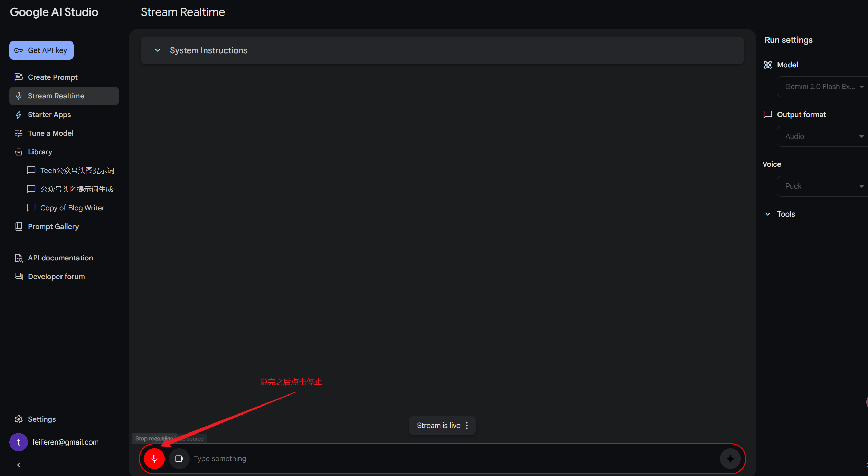Open Starter Apps lightning icon
This screenshot has width=868, height=476.
point(19,115)
